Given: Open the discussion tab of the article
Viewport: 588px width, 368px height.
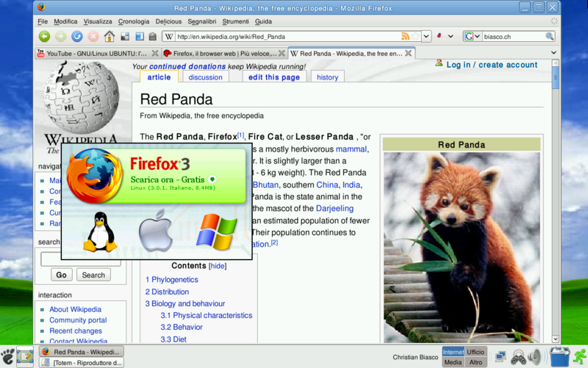Looking at the screenshot, I should pyautogui.click(x=206, y=77).
